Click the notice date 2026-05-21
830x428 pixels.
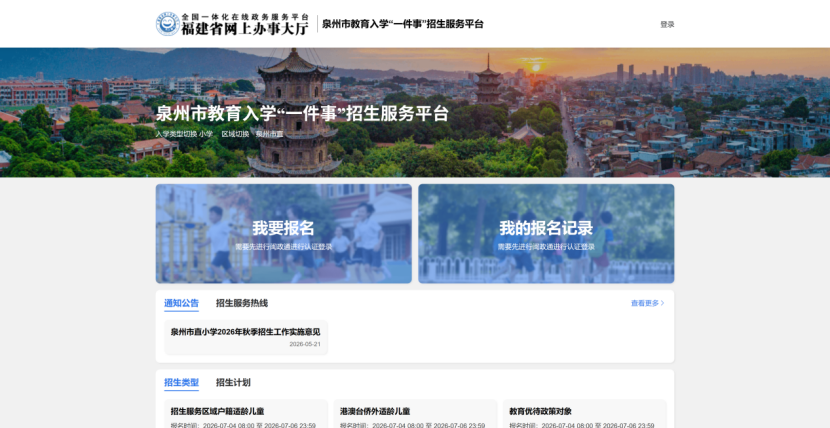[x=305, y=344]
